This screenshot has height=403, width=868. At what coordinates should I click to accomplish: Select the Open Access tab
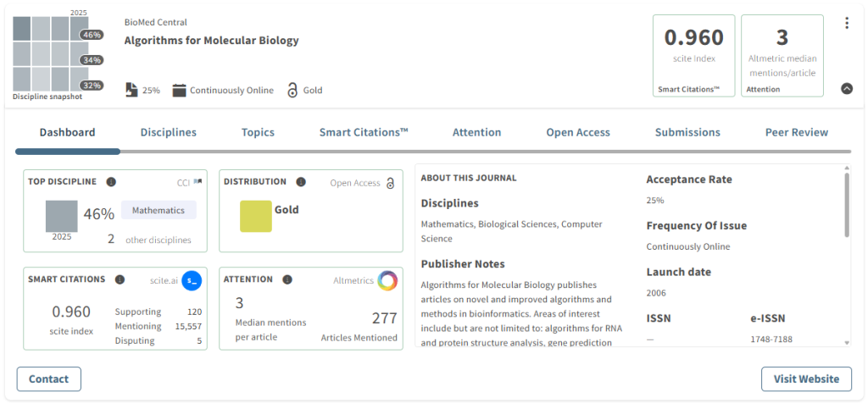click(x=578, y=133)
